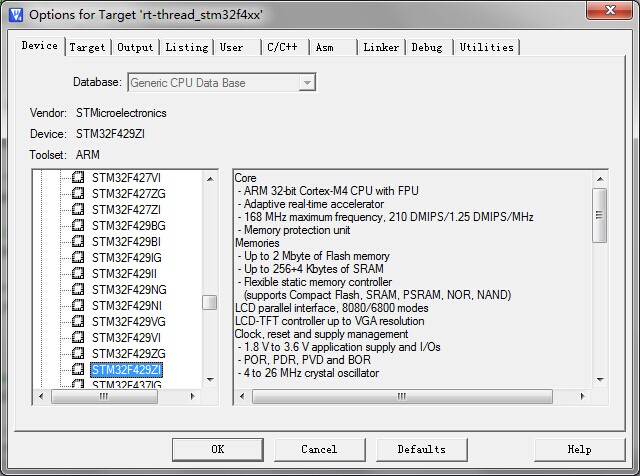This screenshot has width=640, height=476.
Task: Click chip icon beside STM32F429VG
Action: point(78,321)
